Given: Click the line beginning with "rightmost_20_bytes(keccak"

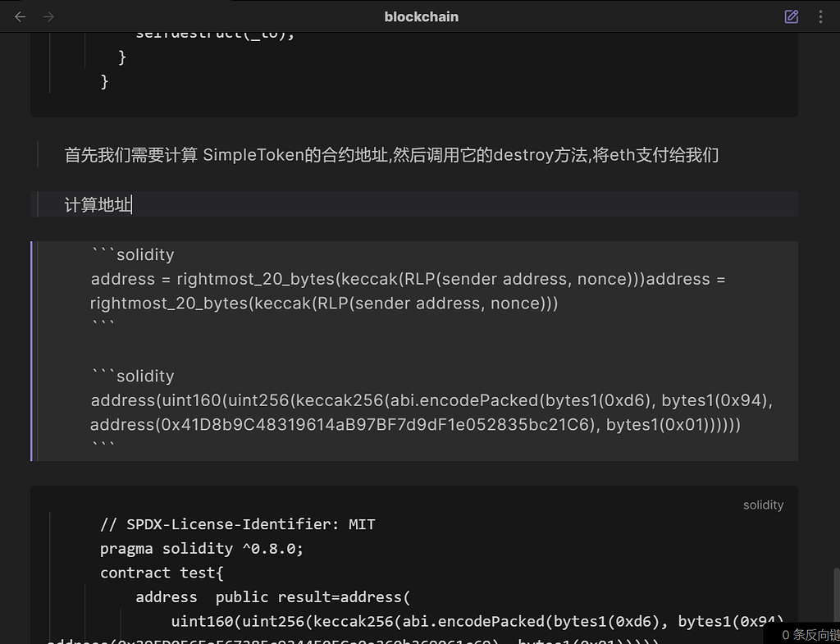Looking at the screenshot, I should (x=324, y=304).
